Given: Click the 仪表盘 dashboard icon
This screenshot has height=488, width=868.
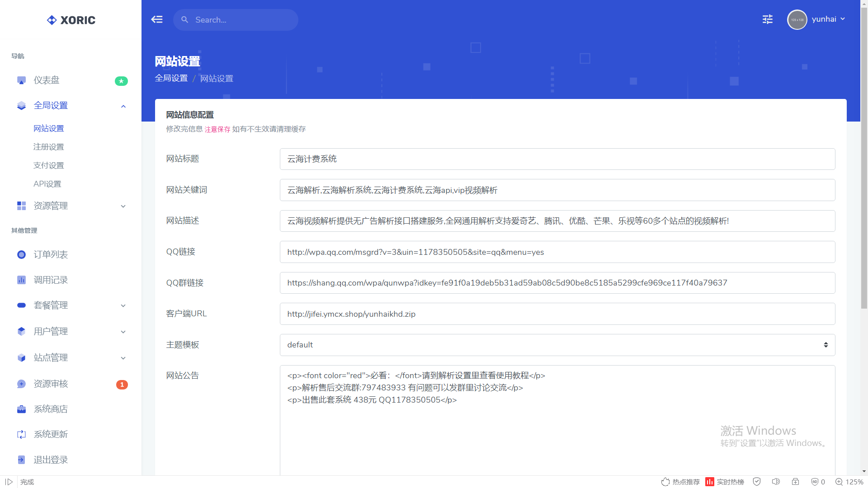Looking at the screenshot, I should pyautogui.click(x=21, y=80).
